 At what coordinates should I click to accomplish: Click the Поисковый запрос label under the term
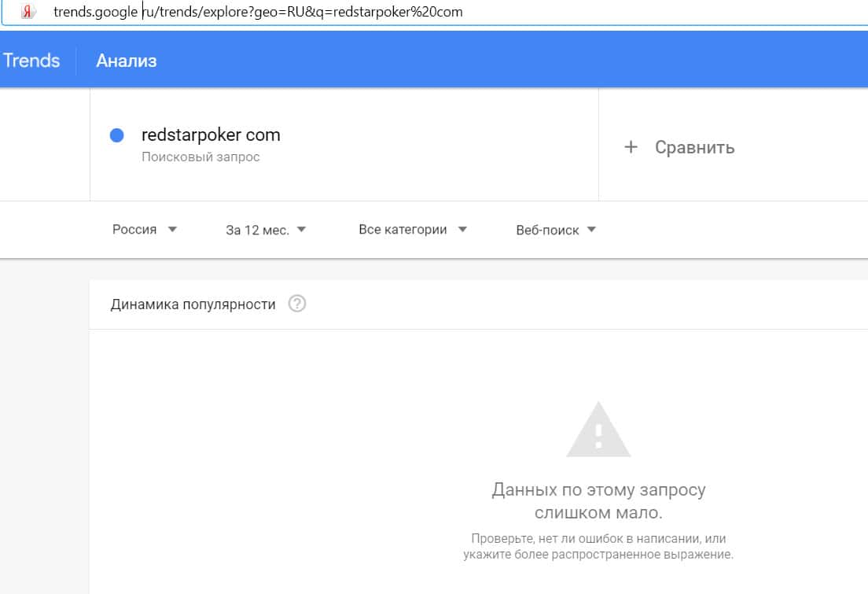[200, 157]
